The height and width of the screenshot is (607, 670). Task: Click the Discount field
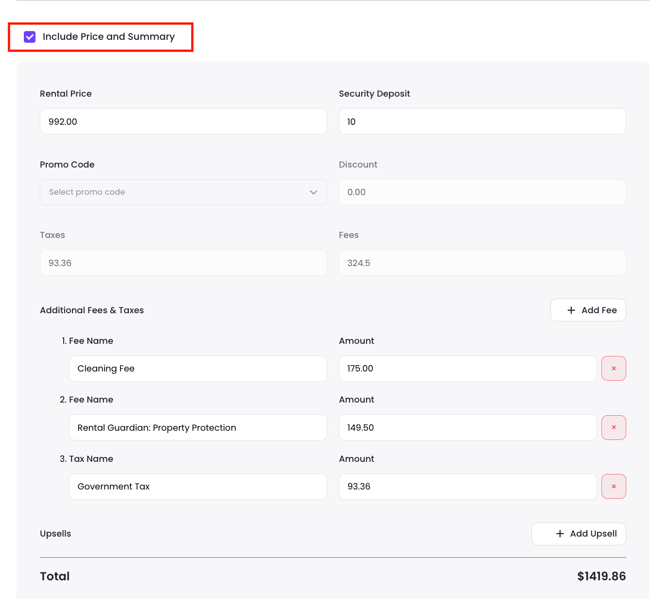coord(482,193)
